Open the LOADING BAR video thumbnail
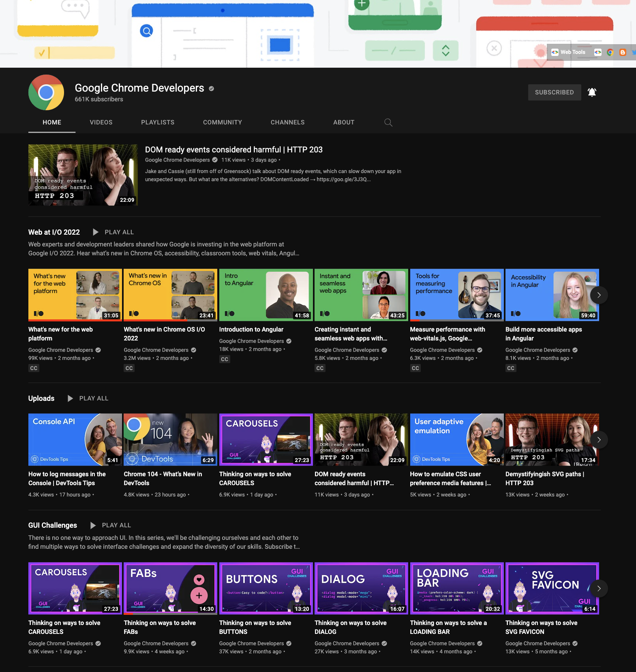The image size is (636, 672). (x=457, y=589)
